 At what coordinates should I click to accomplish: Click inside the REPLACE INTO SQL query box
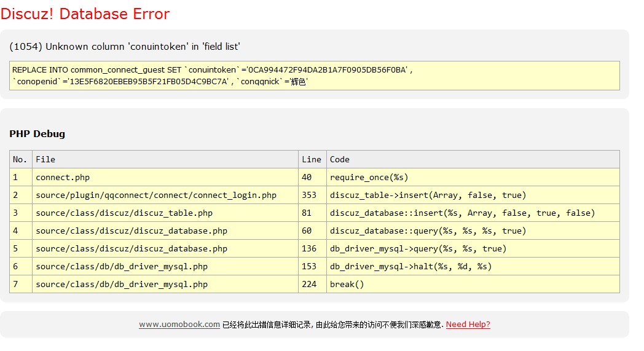[314, 76]
